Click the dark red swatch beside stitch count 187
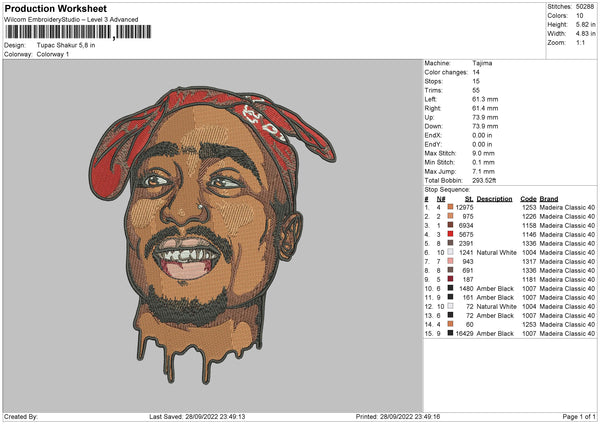This screenshot has height=424, width=600. tap(450, 279)
